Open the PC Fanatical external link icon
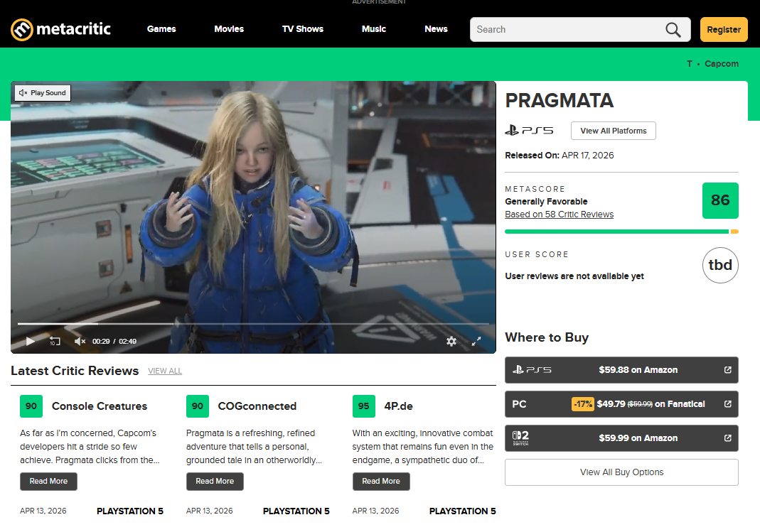The width and height of the screenshot is (760, 532). pyautogui.click(x=727, y=404)
